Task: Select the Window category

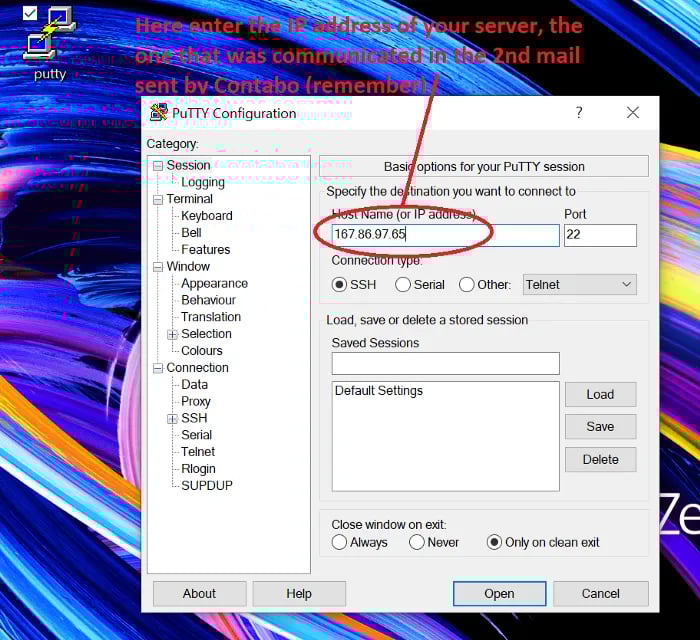Action: coord(188,266)
